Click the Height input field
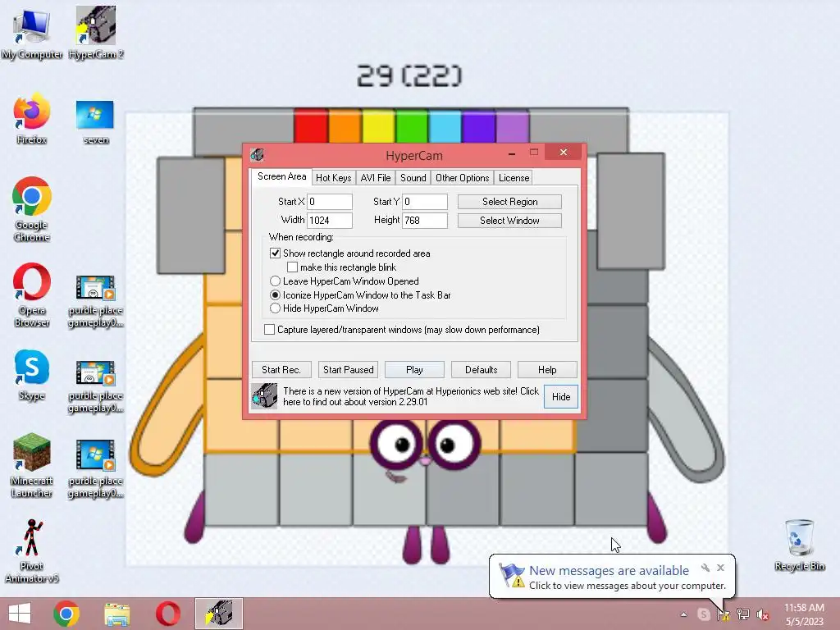This screenshot has width=840, height=630. pyautogui.click(x=425, y=220)
